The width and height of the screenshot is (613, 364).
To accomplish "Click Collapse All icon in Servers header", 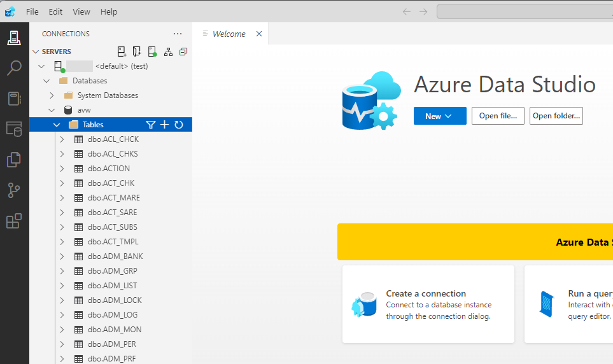I will [x=183, y=52].
